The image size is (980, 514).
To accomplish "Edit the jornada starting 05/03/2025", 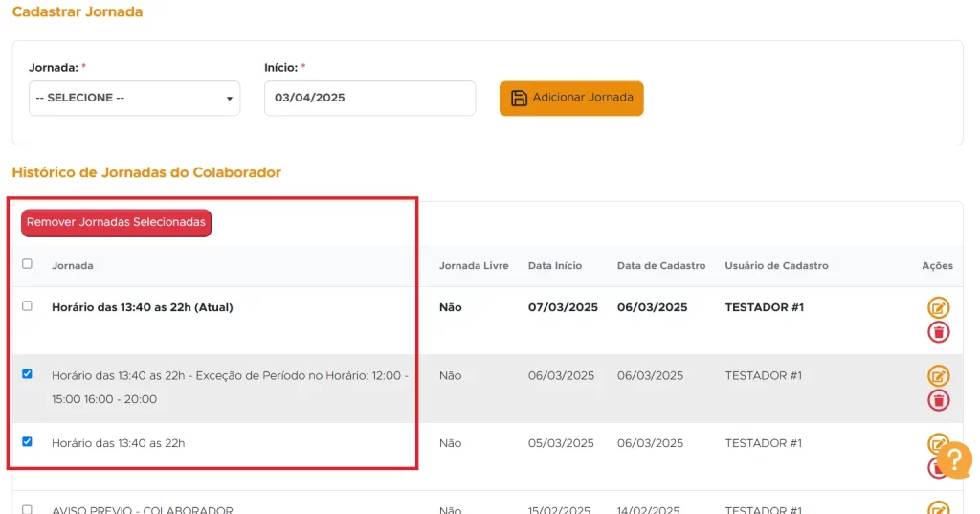I will pos(933,443).
